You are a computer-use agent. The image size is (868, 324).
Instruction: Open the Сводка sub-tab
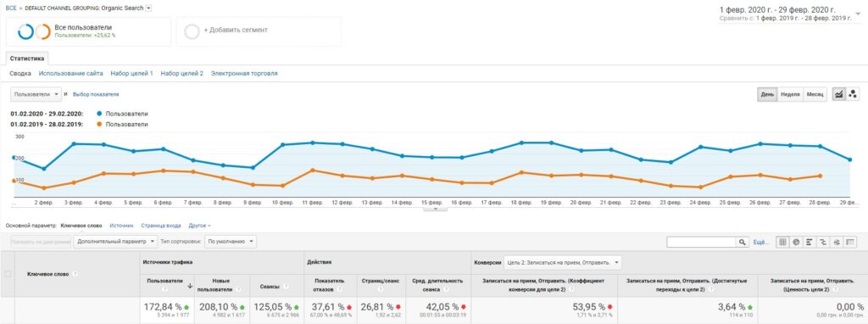(x=20, y=73)
